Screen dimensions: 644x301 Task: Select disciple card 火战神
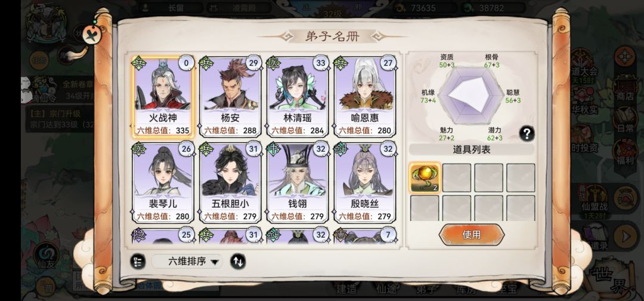(x=163, y=97)
